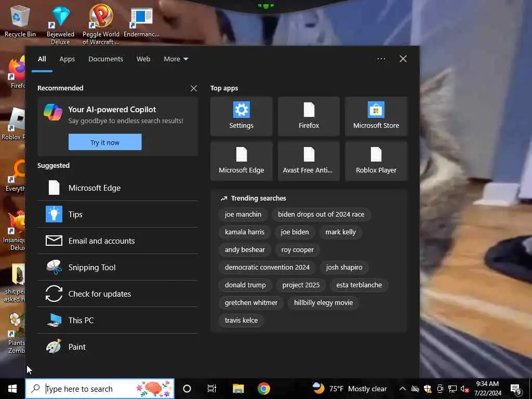This screenshot has height=399, width=532.
Task: Select the josh shapiro trending chip
Action: [x=344, y=268]
